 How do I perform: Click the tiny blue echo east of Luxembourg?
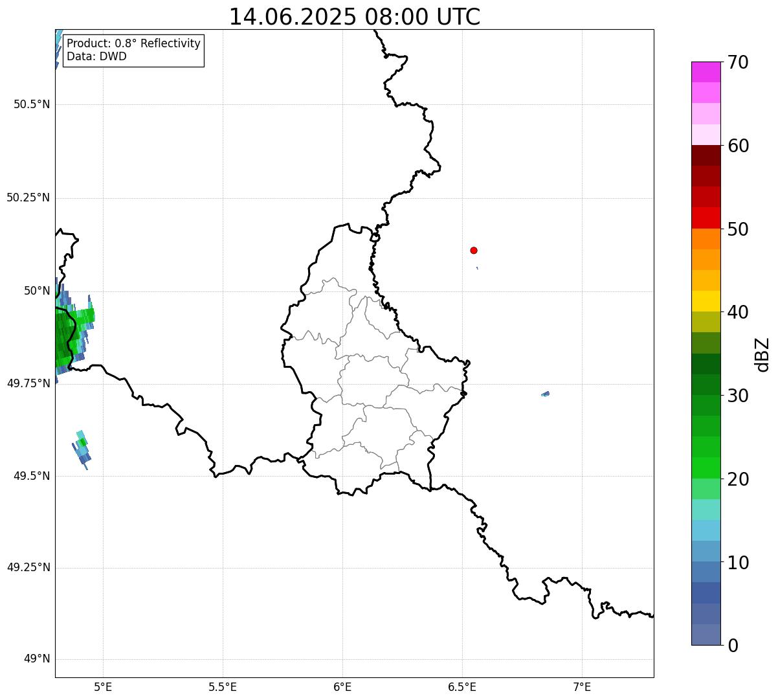pyautogui.click(x=545, y=394)
